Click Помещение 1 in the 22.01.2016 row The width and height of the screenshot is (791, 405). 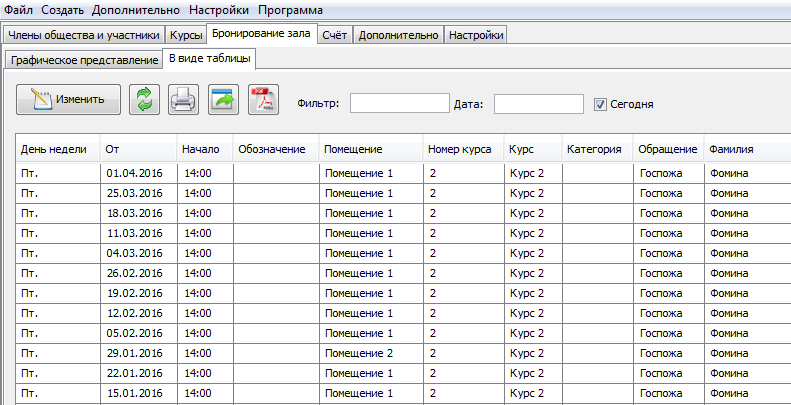371,373
